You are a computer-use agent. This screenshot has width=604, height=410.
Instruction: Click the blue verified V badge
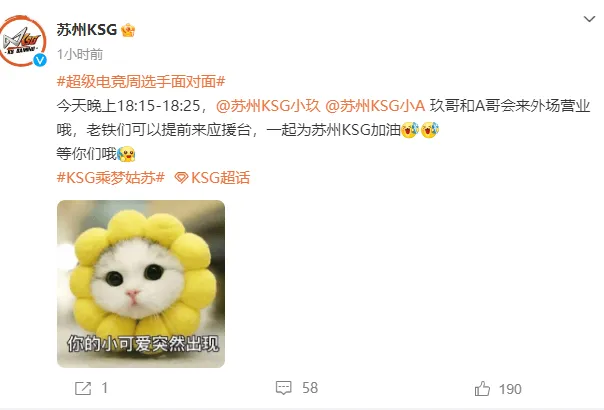40,60
